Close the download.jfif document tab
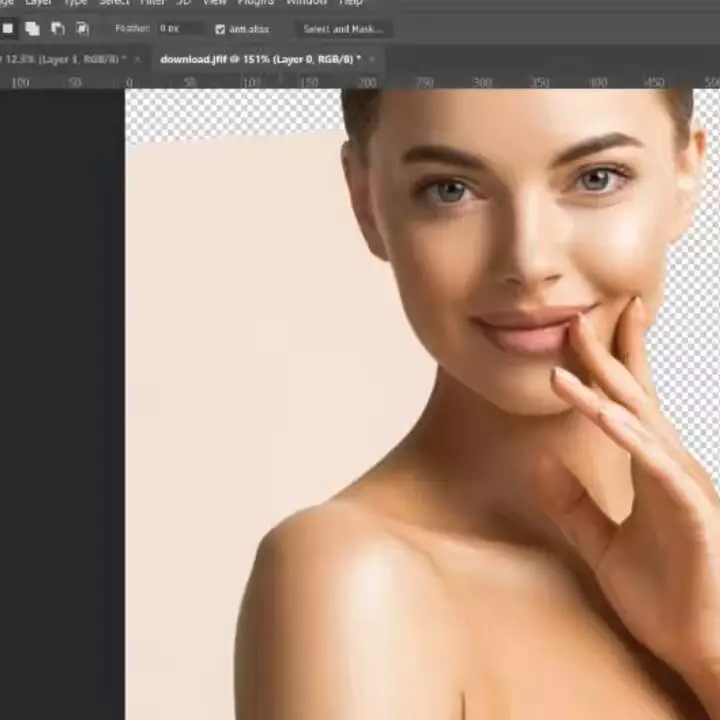720x720 pixels. [368, 60]
